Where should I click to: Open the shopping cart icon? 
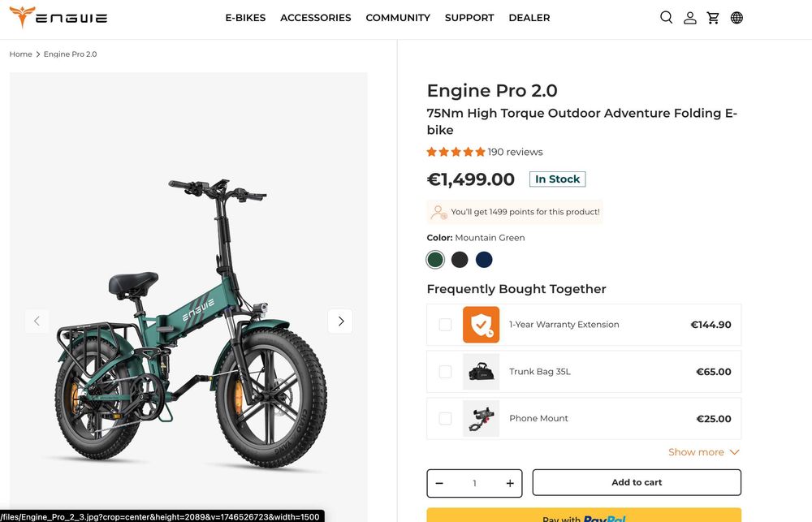[713, 18]
